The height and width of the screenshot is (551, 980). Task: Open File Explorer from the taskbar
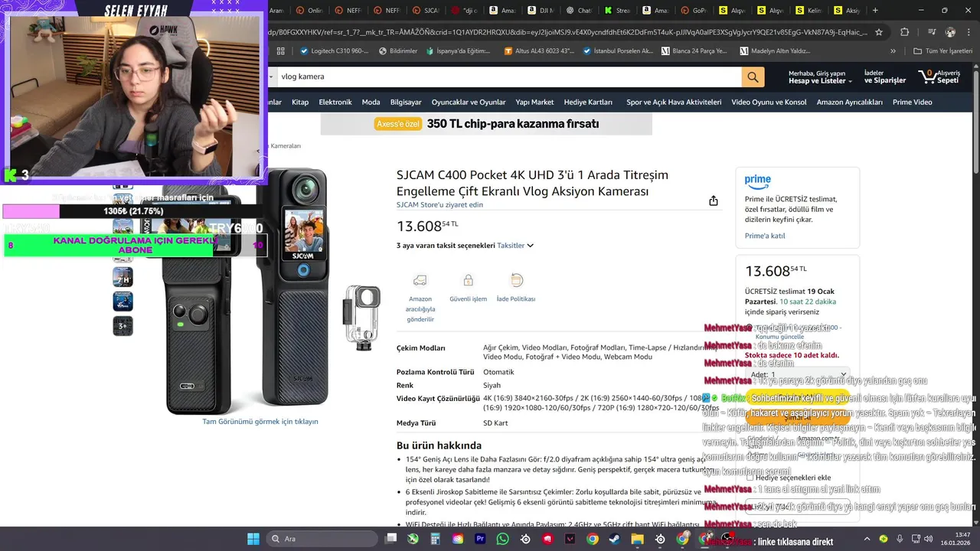pos(637,539)
